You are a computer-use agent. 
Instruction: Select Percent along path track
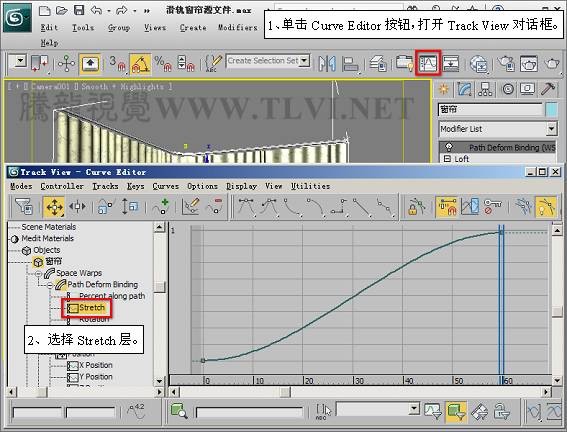pos(112,296)
